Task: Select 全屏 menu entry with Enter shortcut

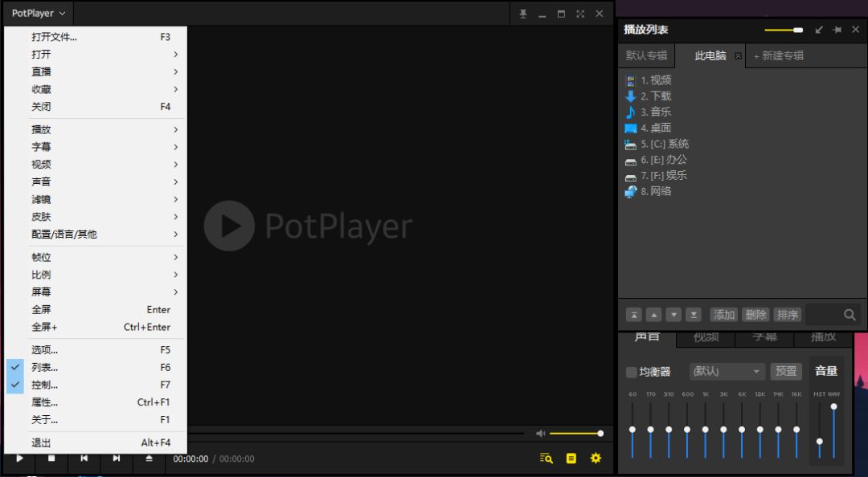Action: click(96, 310)
